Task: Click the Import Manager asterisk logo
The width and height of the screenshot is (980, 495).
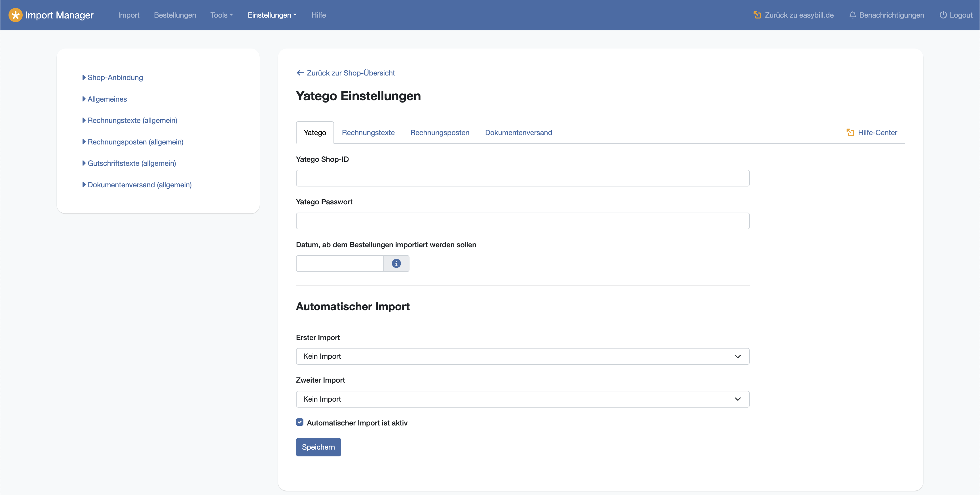Action: pos(15,15)
